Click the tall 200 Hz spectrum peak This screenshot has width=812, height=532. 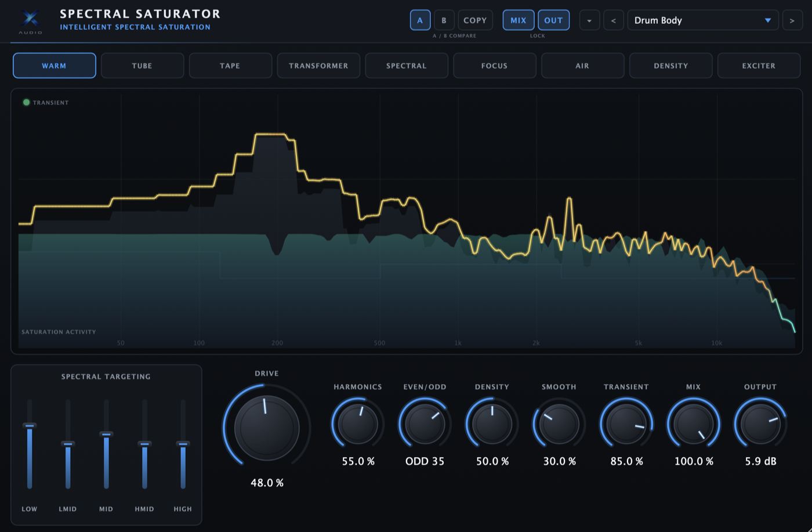271,134
